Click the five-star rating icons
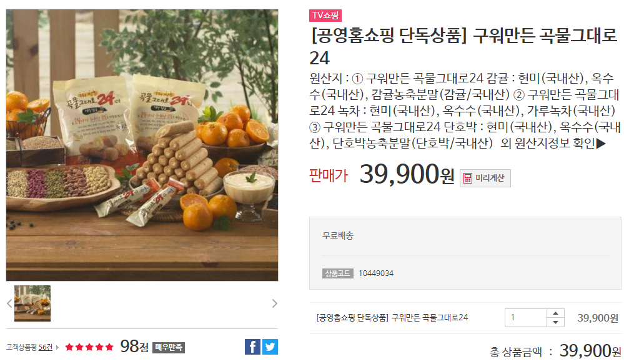This screenshot has height=364, width=624. tap(89, 347)
